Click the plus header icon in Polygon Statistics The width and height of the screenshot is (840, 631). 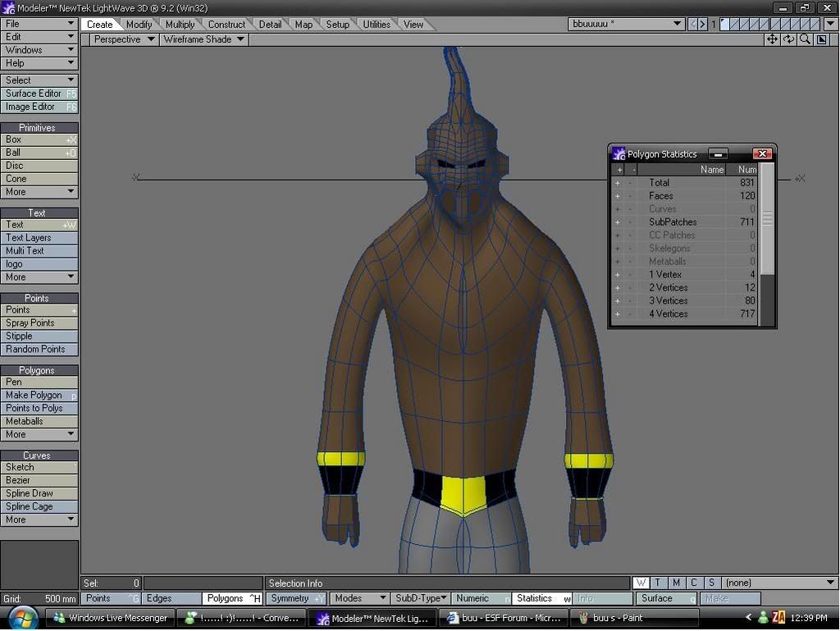[x=619, y=169]
